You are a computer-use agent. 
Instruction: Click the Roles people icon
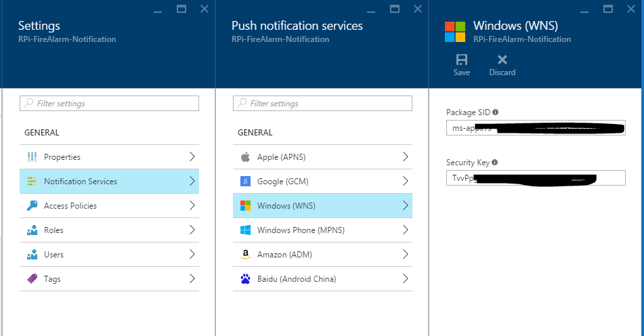(x=32, y=230)
